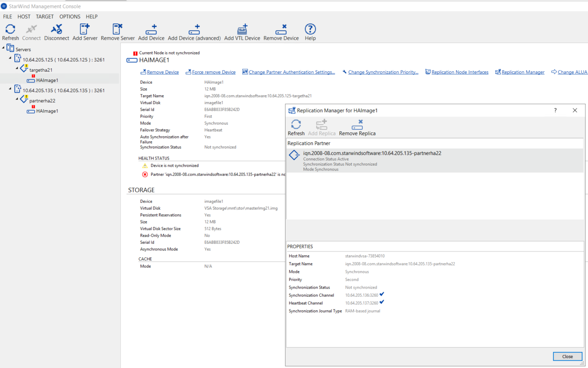
Task: Collapse server 10.64.205.135 node
Action: tap(10, 88)
